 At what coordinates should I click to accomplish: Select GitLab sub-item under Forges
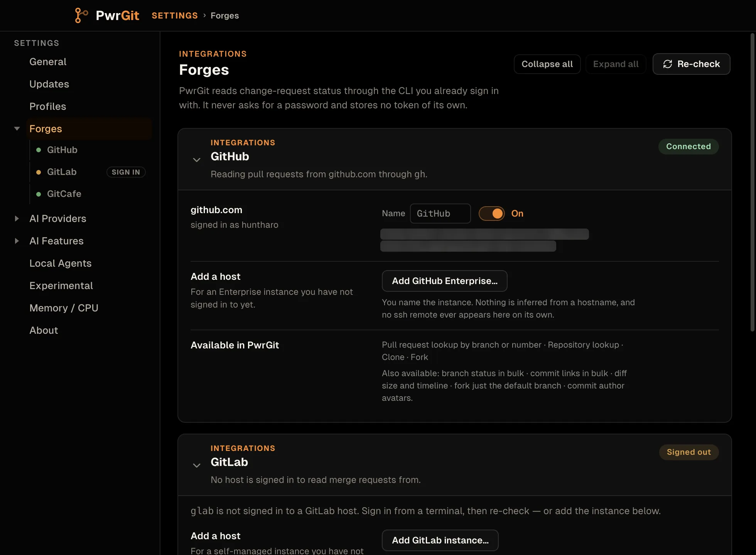click(x=62, y=172)
